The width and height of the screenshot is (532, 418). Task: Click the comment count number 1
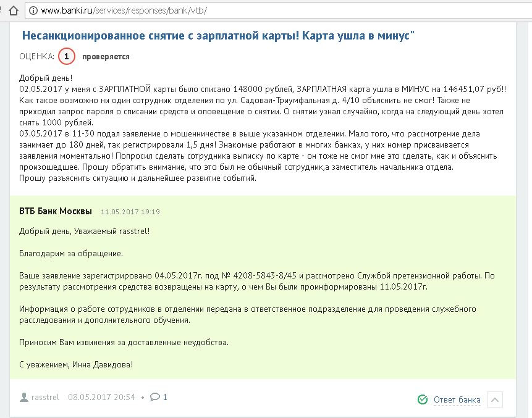coord(165,397)
